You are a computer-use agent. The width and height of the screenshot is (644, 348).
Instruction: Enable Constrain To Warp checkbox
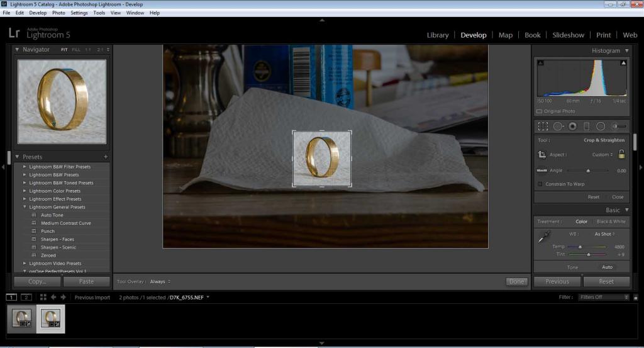tap(540, 184)
